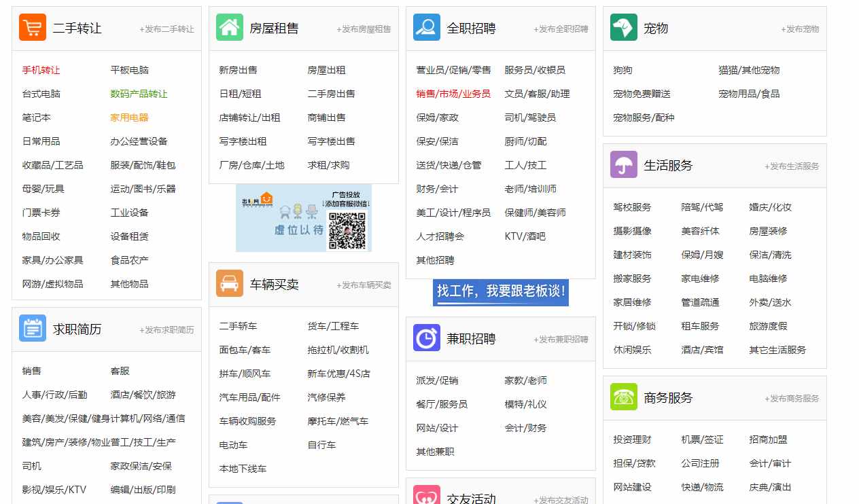Click the orange car 车辆买卖 icon
The image size is (859, 504).
click(230, 284)
